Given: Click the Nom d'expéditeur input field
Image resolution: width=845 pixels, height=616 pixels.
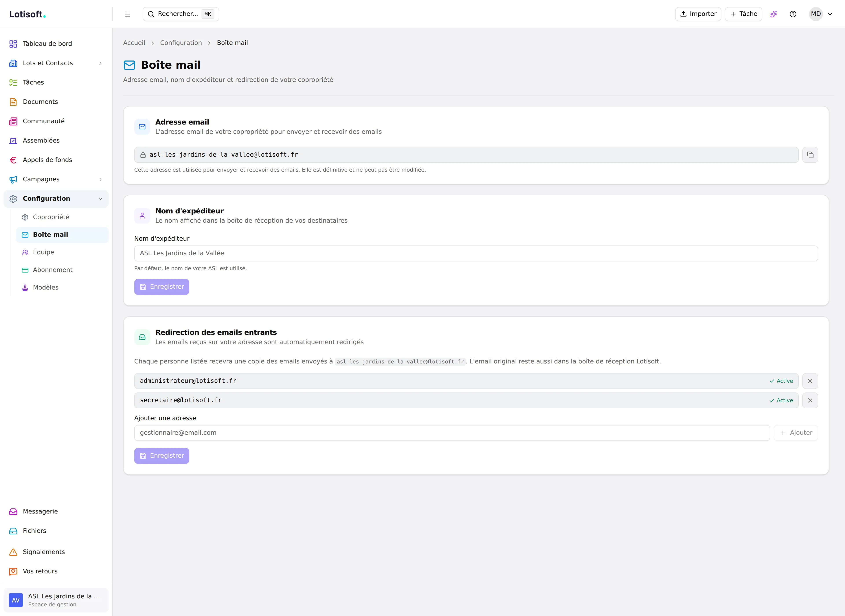Looking at the screenshot, I should point(476,253).
